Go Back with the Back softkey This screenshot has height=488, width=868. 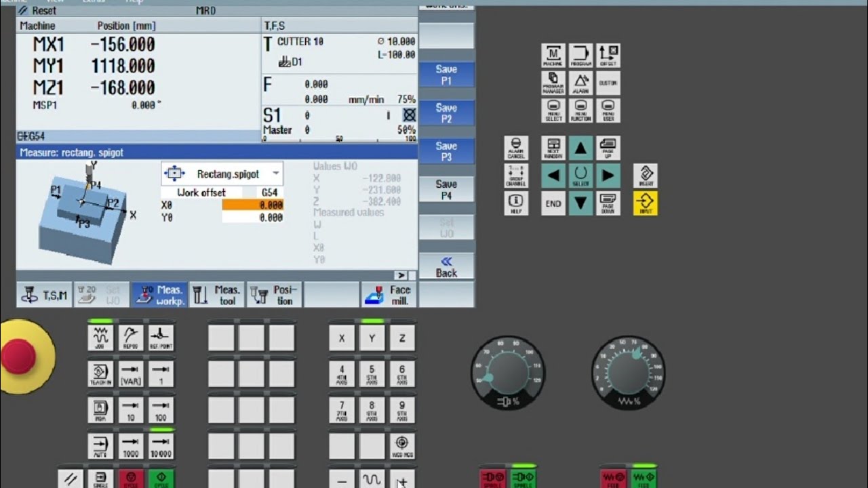tap(446, 266)
